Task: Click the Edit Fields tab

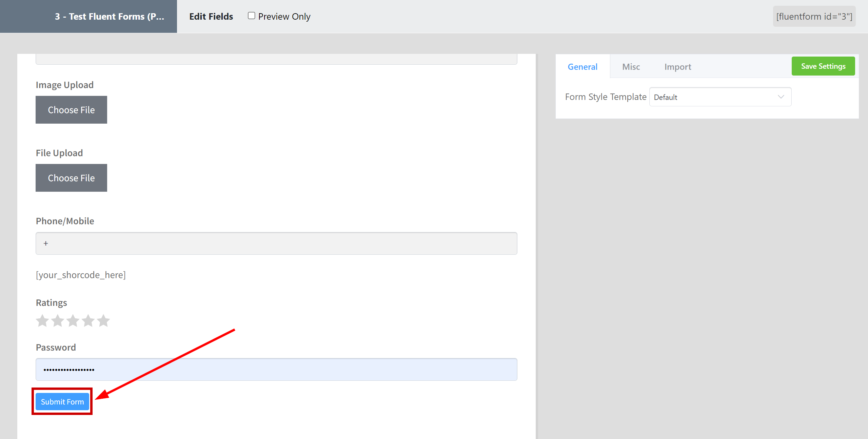Action: click(211, 16)
